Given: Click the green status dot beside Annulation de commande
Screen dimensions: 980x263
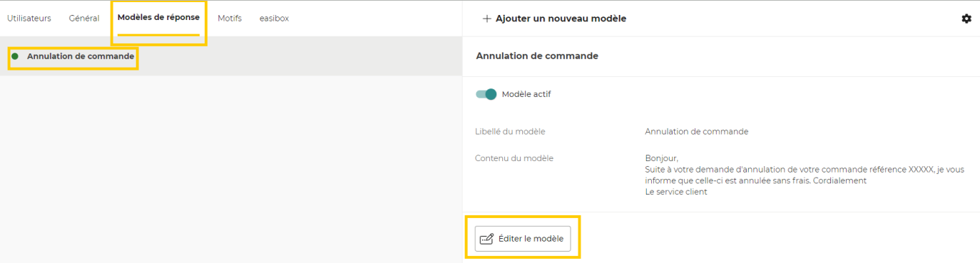Looking at the screenshot, I should 15,56.
